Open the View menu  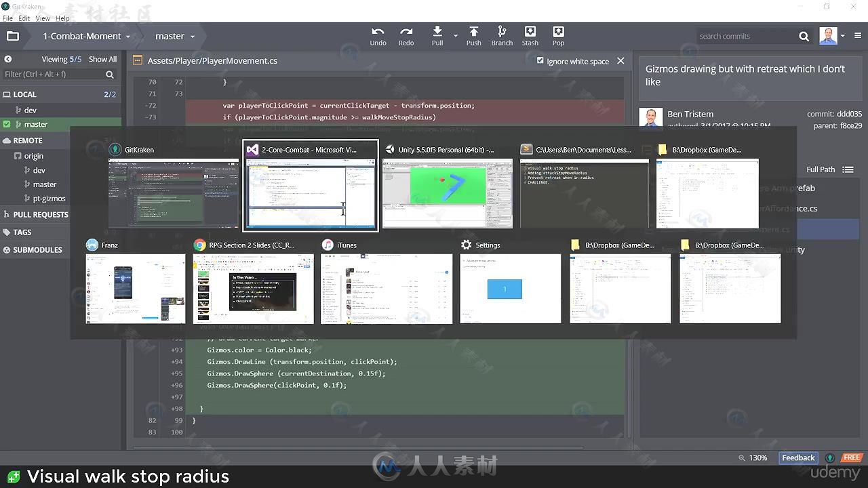tap(43, 18)
